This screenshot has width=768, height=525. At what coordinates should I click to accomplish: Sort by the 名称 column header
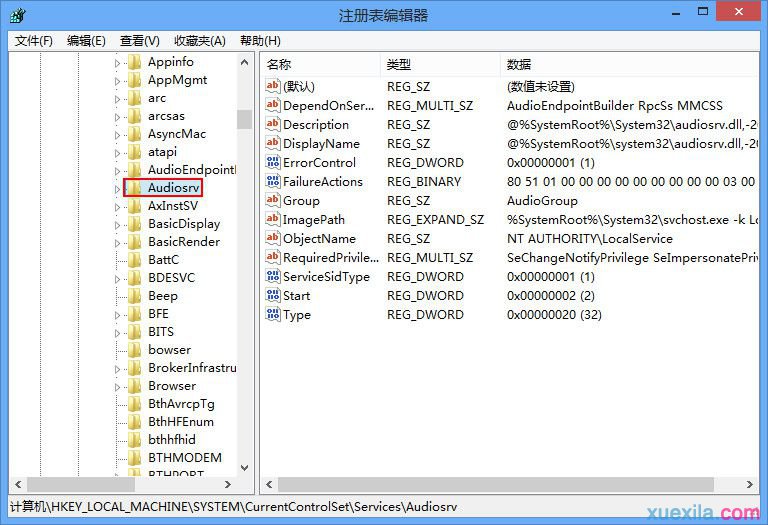pyautogui.click(x=320, y=65)
